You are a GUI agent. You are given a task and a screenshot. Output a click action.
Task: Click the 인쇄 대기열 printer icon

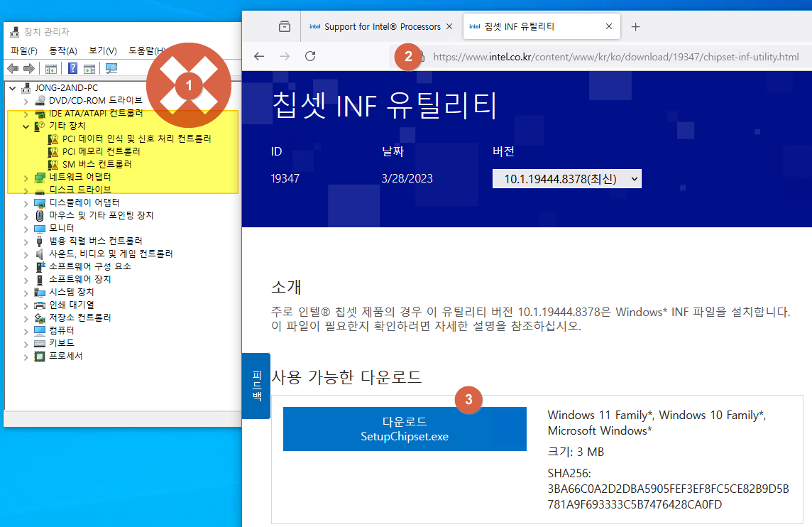point(40,305)
